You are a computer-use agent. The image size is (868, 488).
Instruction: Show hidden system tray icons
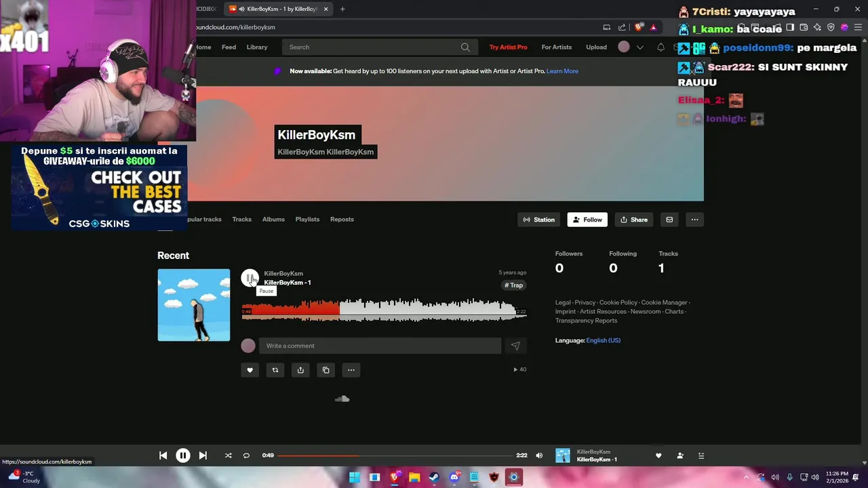(x=746, y=477)
